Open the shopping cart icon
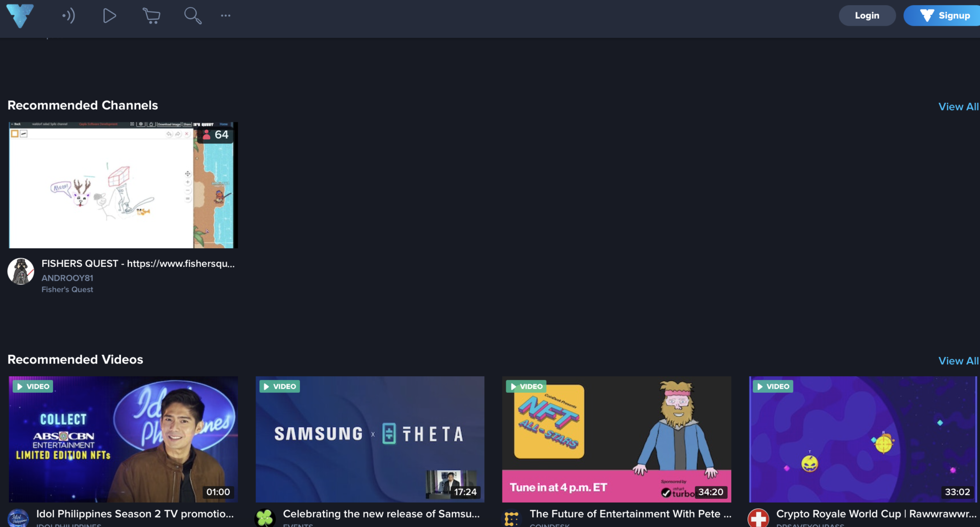The width and height of the screenshot is (980, 527). [151, 16]
